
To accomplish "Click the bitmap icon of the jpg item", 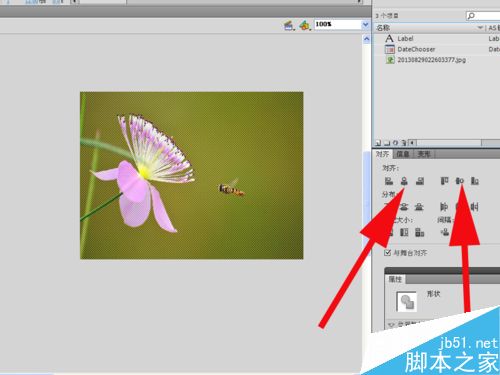I will pyautogui.click(x=390, y=60).
